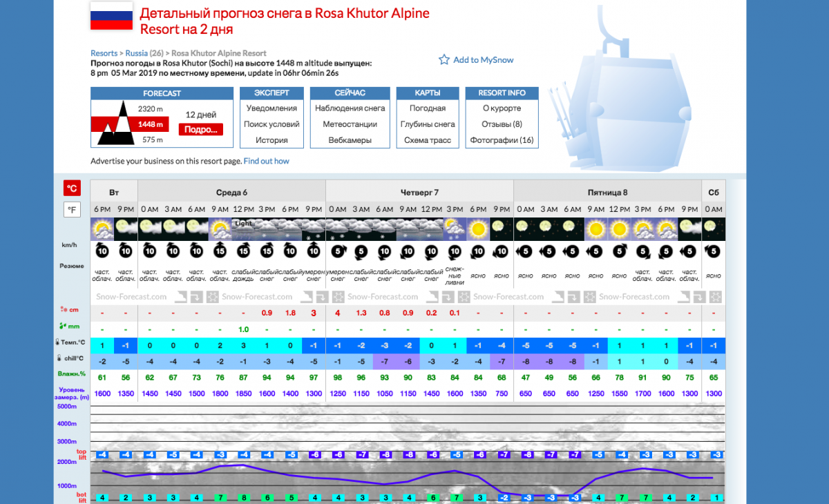829x504 pixels.
Task: Click the Add to MySnow star icon
Action: (x=444, y=60)
